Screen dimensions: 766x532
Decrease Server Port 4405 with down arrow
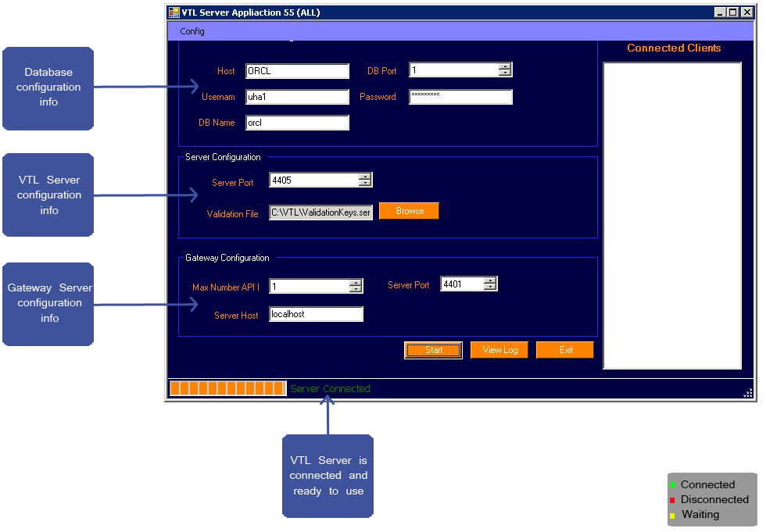365,183
